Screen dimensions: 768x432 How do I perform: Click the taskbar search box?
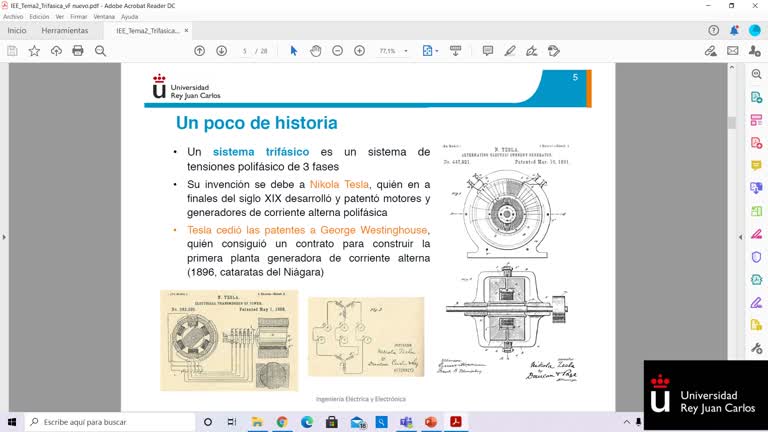coord(110,422)
